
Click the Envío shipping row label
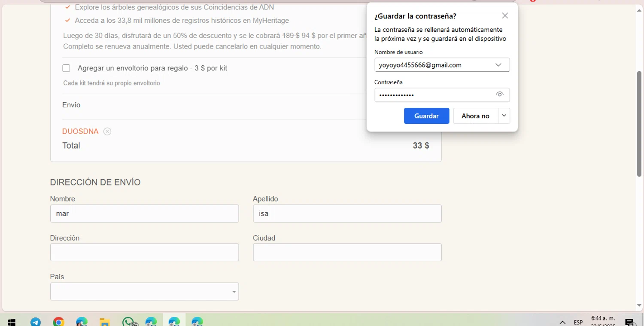[71, 105]
